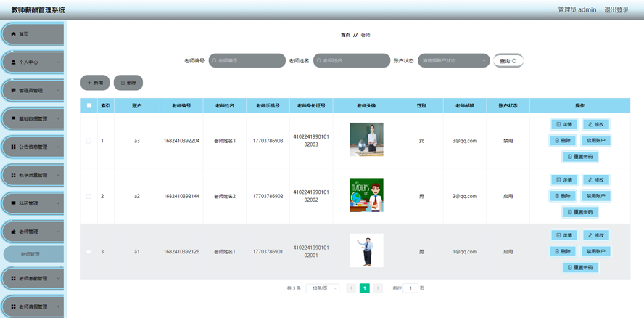Click the person icon beside 个人中心
Image resolution: width=644 pixels, height=318 pixels.
13,62
